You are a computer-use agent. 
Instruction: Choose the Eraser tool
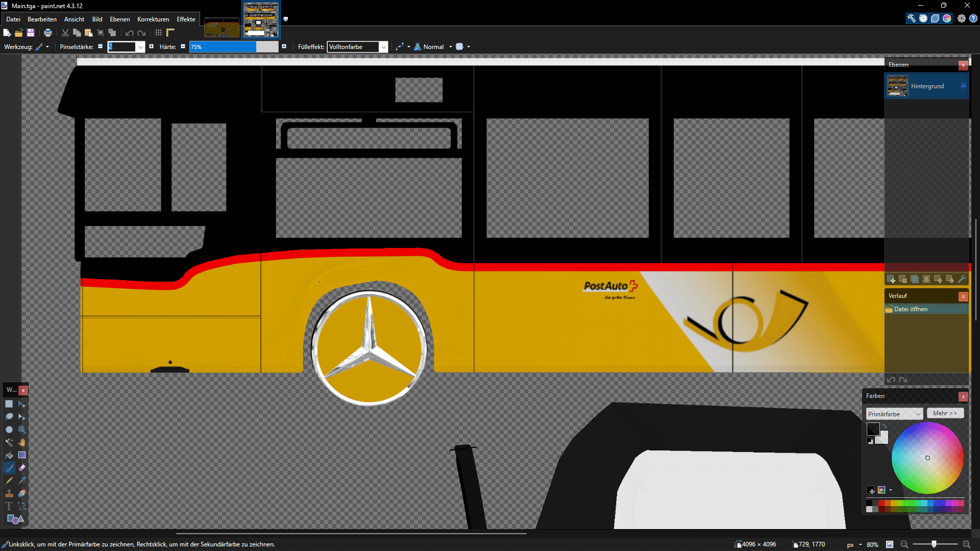point(22,468)
